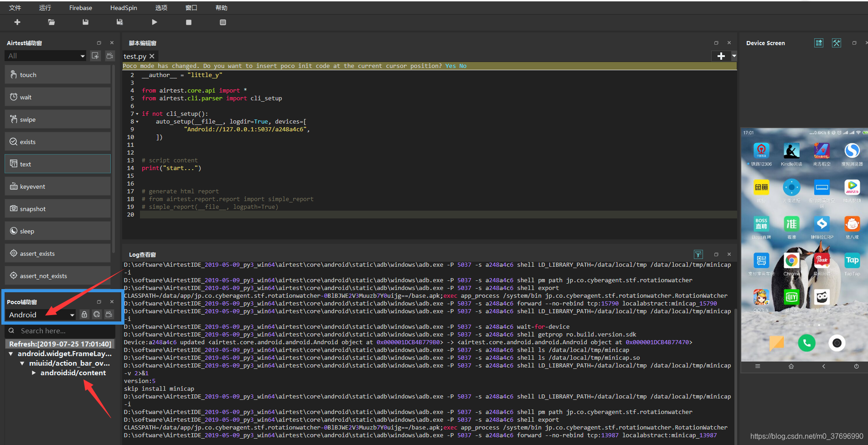Click the assert_not_exists command button
This screenshot has width=868, height=445.
(x=58, y=276)
